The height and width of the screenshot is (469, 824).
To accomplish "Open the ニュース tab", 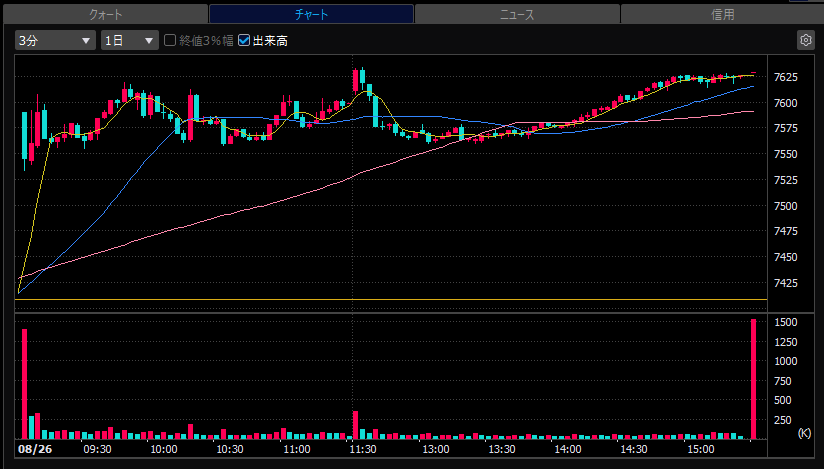I will coord(517,14).
